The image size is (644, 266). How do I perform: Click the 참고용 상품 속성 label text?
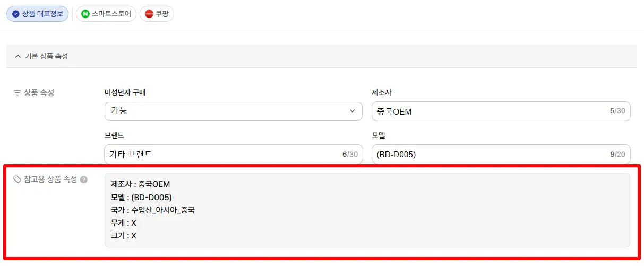50,179
